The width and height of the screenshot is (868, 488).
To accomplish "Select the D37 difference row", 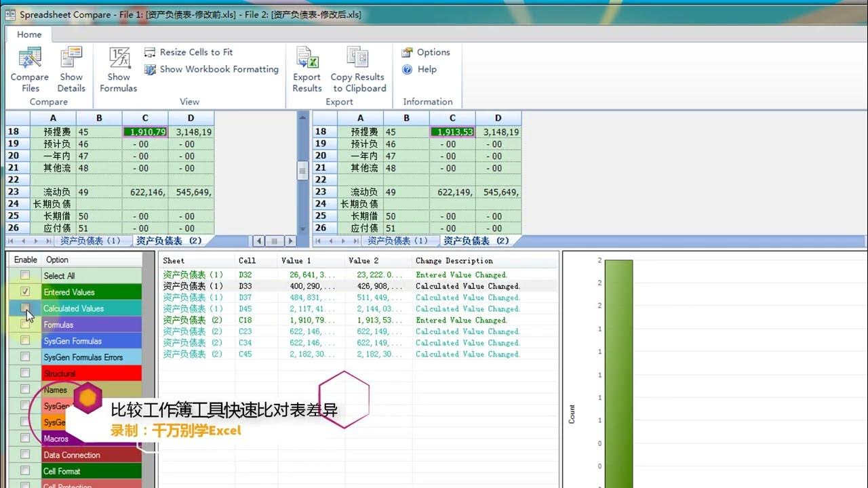I will coord(358,298).
